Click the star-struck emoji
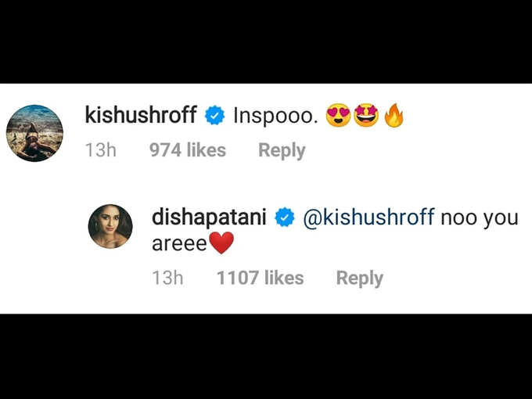 tap(366, 115)
